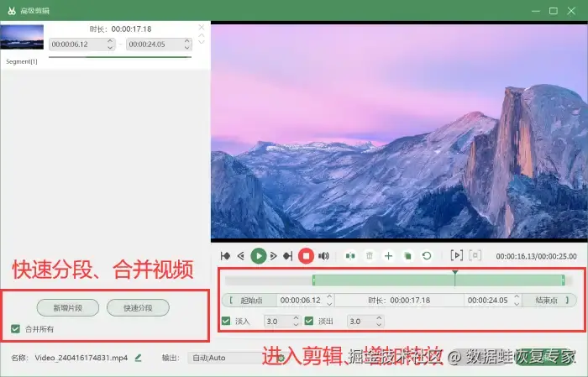The height and width of the screenshot is (377, 588).
Task: Select the Segment[1] thumbnail
Action: click(22, 37)
